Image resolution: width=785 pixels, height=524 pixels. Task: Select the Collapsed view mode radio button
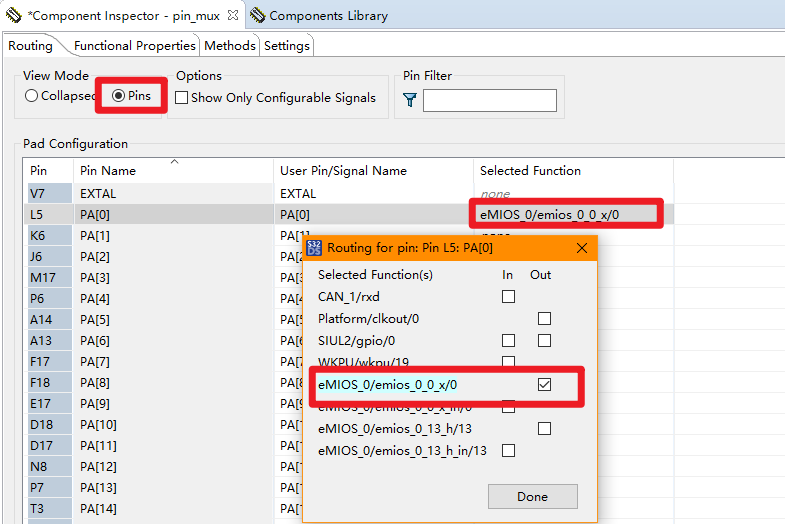coord(32,96)
